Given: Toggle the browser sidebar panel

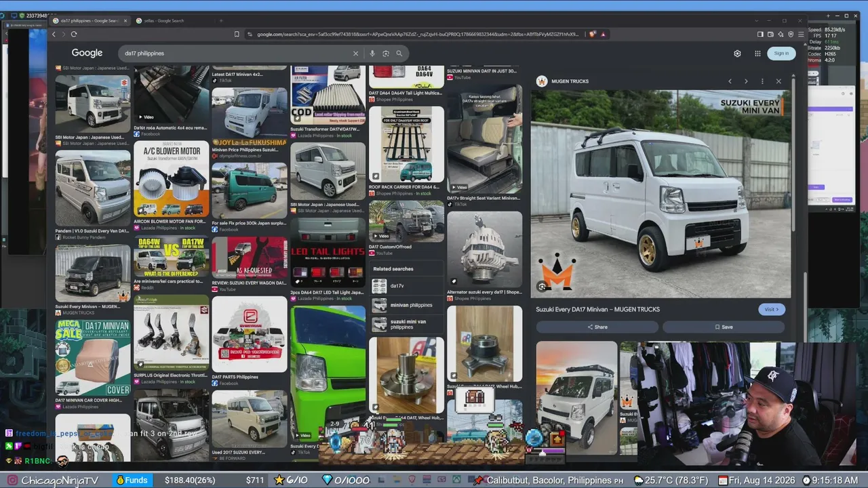Looking at the screenshot, I should coord(760,34).
